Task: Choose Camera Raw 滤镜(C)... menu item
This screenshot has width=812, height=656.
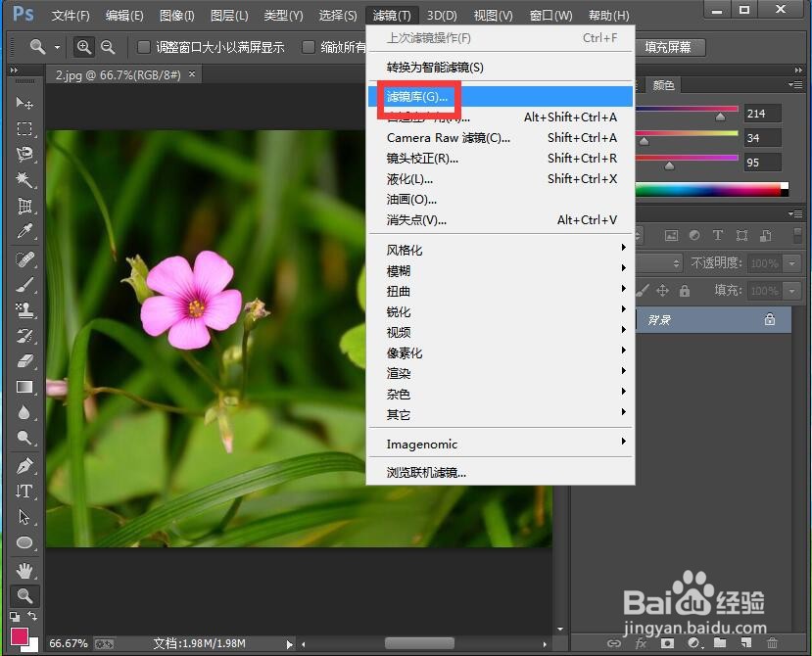Action: [501, 138]
